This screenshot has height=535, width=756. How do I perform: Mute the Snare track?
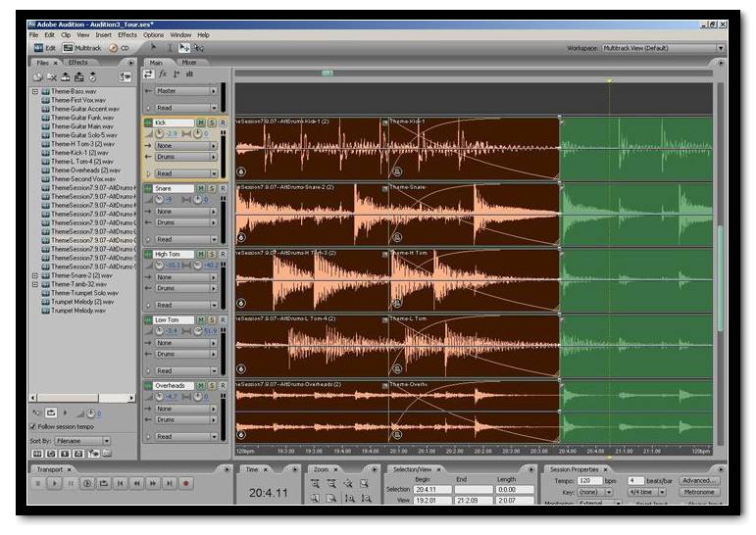(x=201, y=188)
